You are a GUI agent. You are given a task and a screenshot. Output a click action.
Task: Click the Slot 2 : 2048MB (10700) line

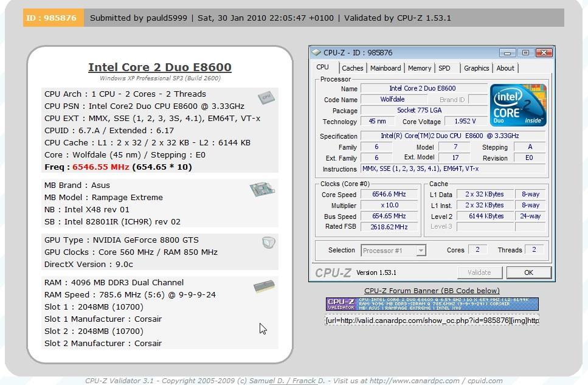[x=94, y=331]
